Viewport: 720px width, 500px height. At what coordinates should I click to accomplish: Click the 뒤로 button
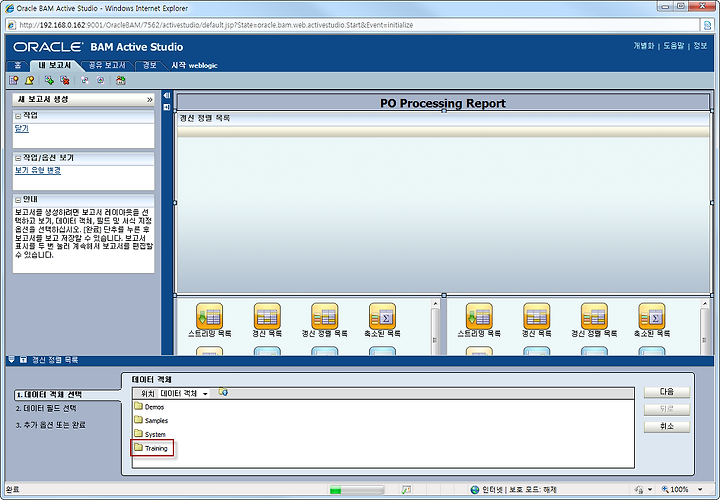coord(667,409)
